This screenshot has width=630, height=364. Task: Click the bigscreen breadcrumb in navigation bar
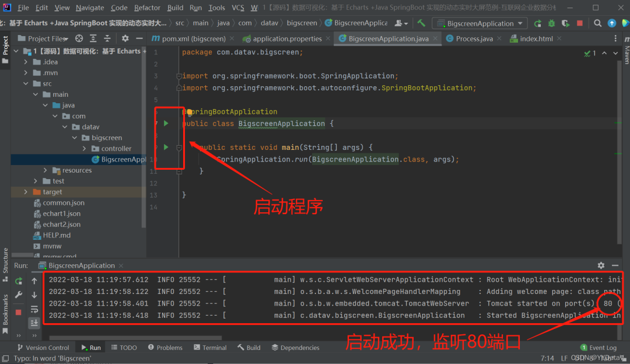302,23
